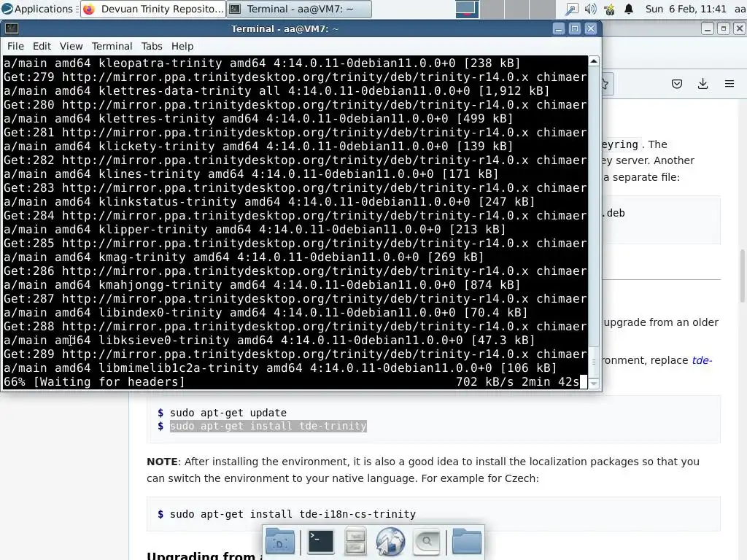
Task: Open the file manager cabinet dock icon
Action: 355,542
